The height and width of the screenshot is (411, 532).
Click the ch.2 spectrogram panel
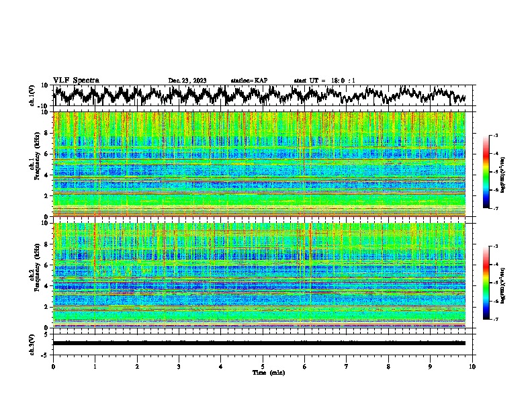coord(259,275)
